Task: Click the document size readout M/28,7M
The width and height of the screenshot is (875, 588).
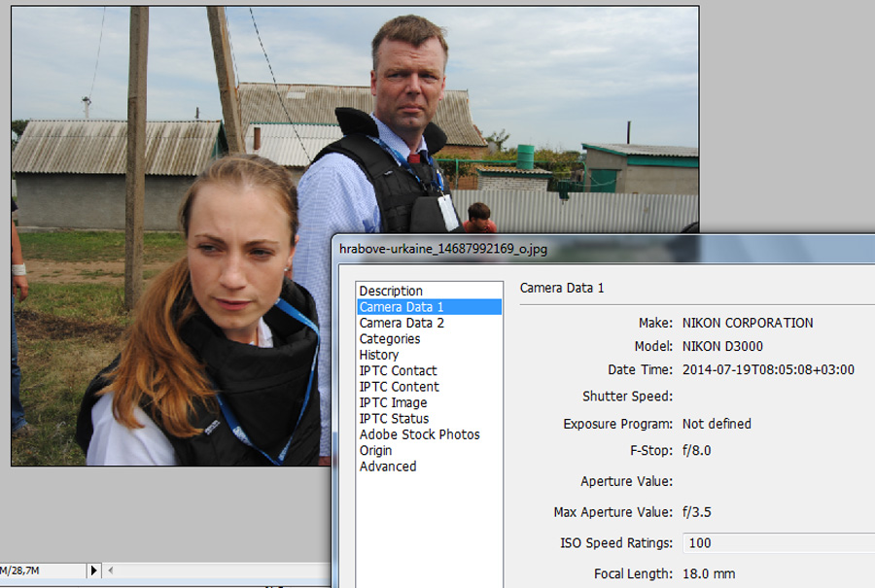Action: (20, 571)
